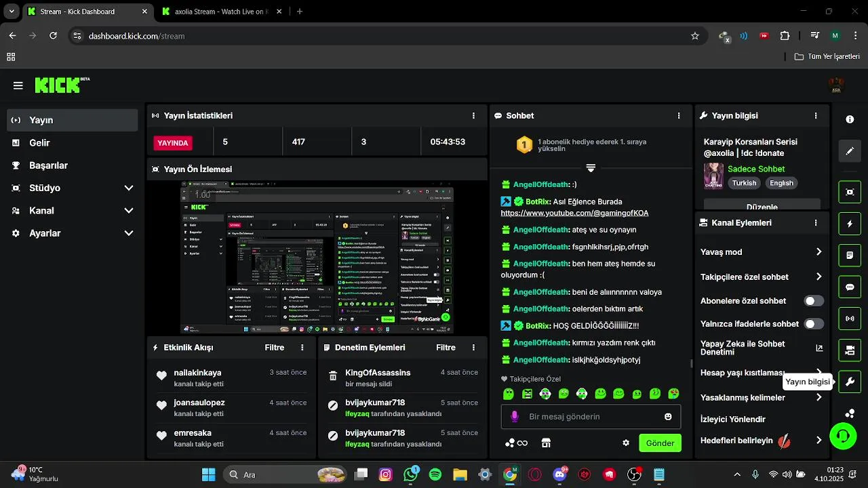Open Filtre in Etkinlik Akışı panel
The width and height of the screenshot is (868, 488).
tap(275, 348)
